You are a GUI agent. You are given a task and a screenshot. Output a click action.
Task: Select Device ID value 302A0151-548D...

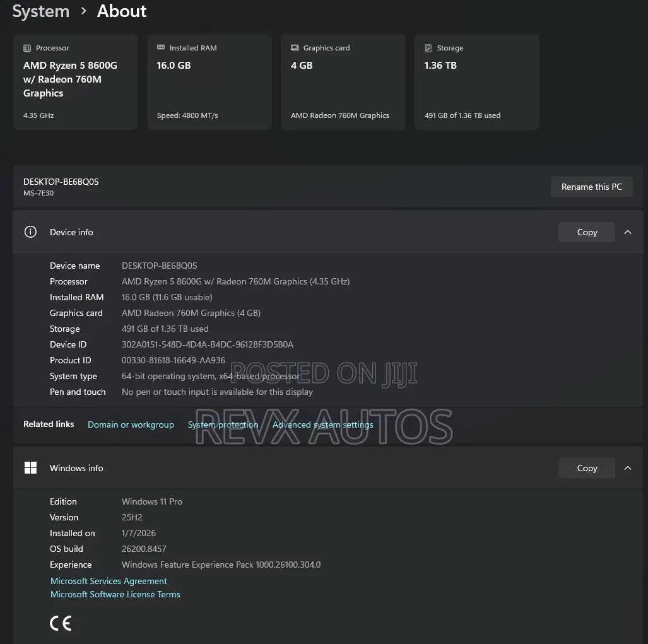[x=208, y=344]
